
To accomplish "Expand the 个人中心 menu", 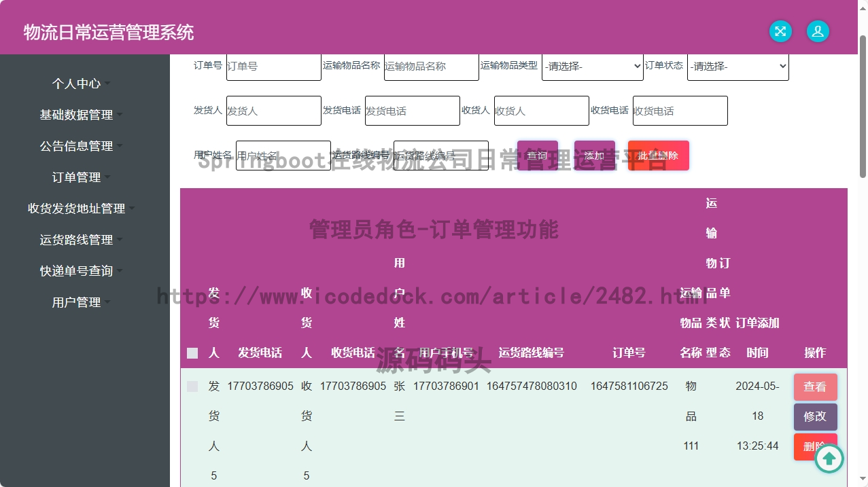I will 81,84.
